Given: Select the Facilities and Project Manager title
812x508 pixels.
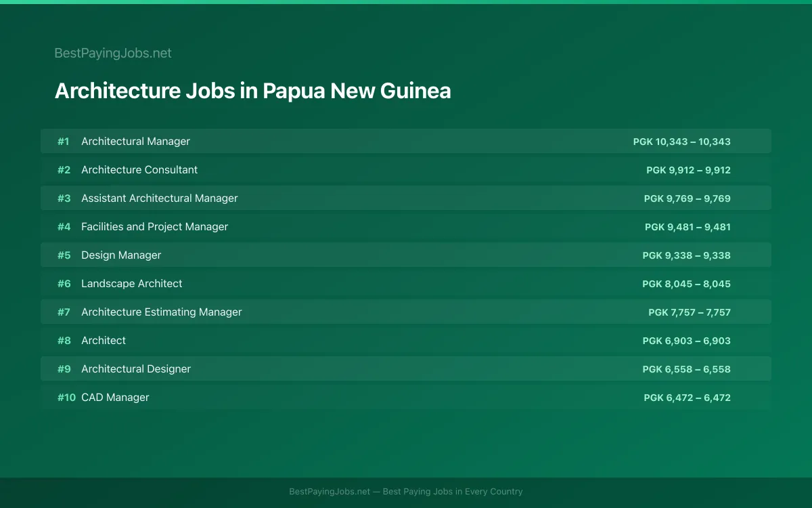Looking at the screenshot, I should tap(154, 227).
